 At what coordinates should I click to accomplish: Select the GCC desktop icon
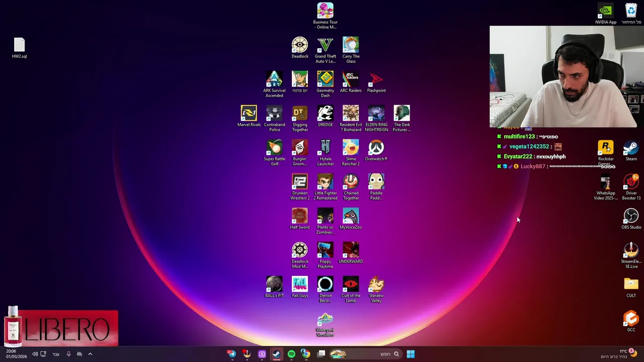pos(631,321)
